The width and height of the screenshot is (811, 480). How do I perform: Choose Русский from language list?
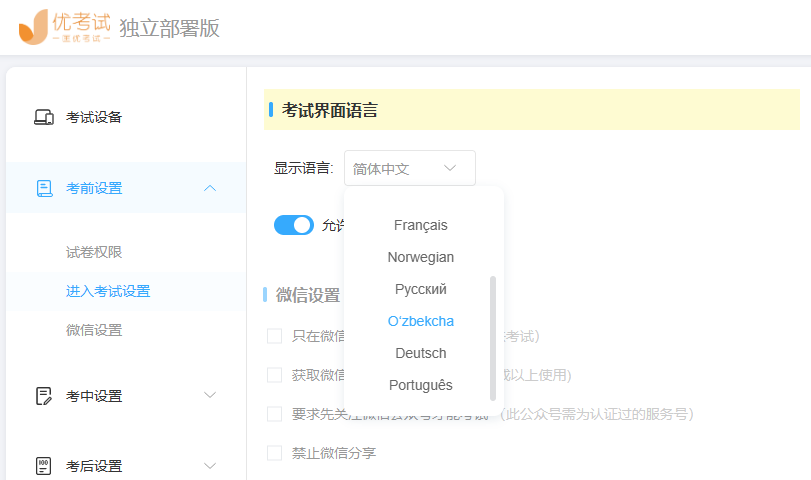click(x=420, y=290)
